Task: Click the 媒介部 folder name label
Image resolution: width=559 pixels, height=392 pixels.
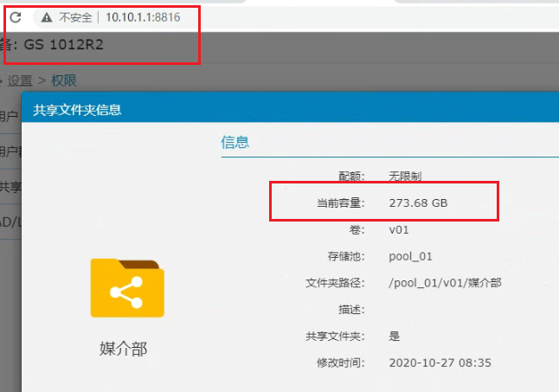Action: click(124, 349)
